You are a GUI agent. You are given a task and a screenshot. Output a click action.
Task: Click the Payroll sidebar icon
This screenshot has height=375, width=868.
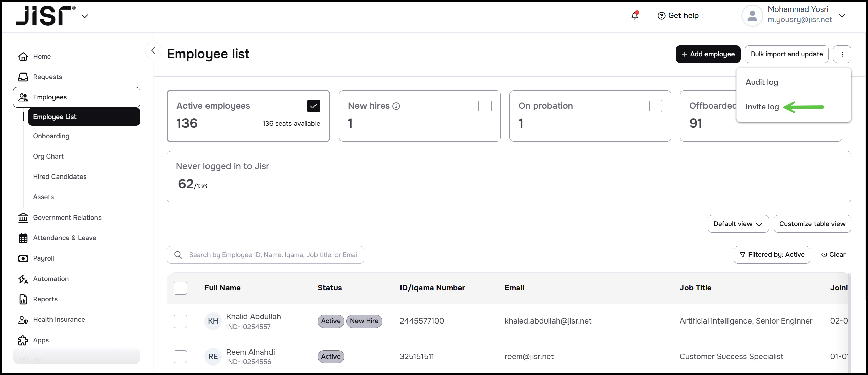tap(23, 258)
